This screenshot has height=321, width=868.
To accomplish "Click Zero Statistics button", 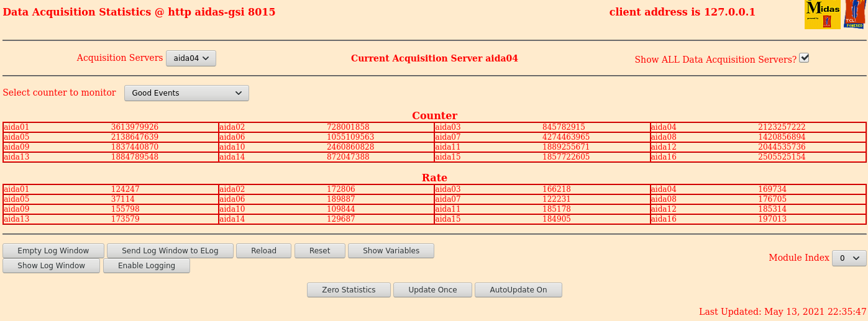I will [x=349, y=290].
